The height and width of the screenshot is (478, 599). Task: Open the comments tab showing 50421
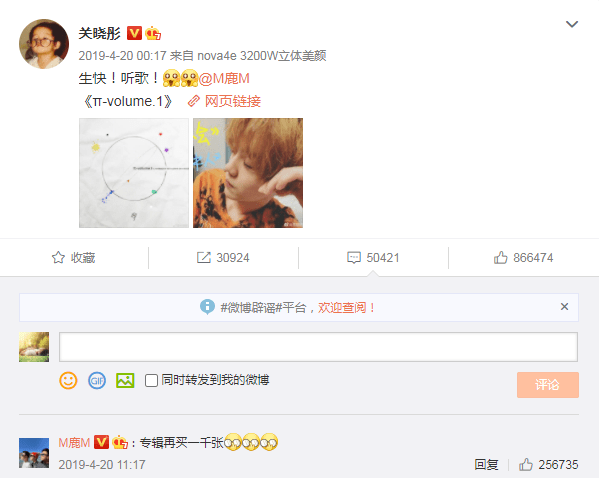(x=373, y=258)
